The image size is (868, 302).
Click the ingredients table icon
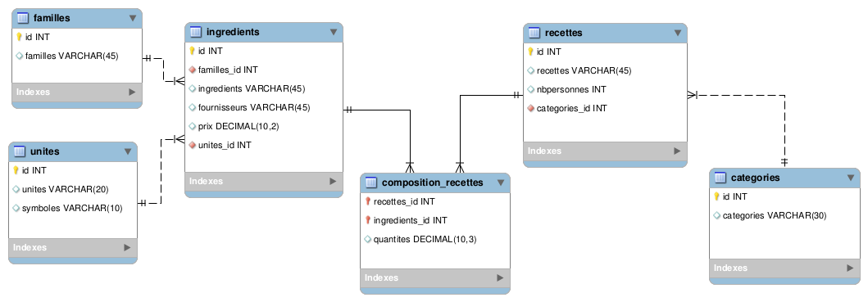point(195,32)
